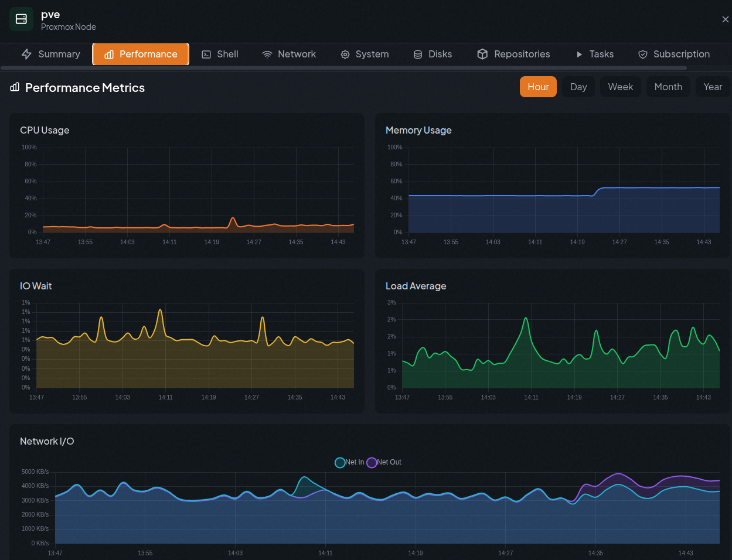Click the play triangle Tasks icon
This screenshot has width=732, height=560.
[579, 54]
